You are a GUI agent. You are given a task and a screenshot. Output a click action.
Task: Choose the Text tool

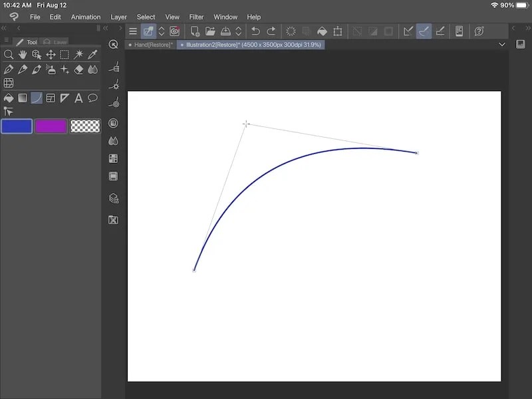tap(78, 98)
